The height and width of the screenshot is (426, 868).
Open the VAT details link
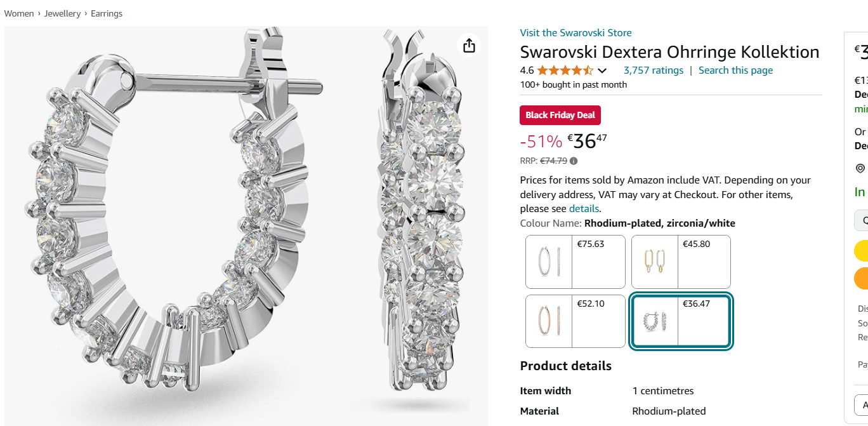click(584, 209)
